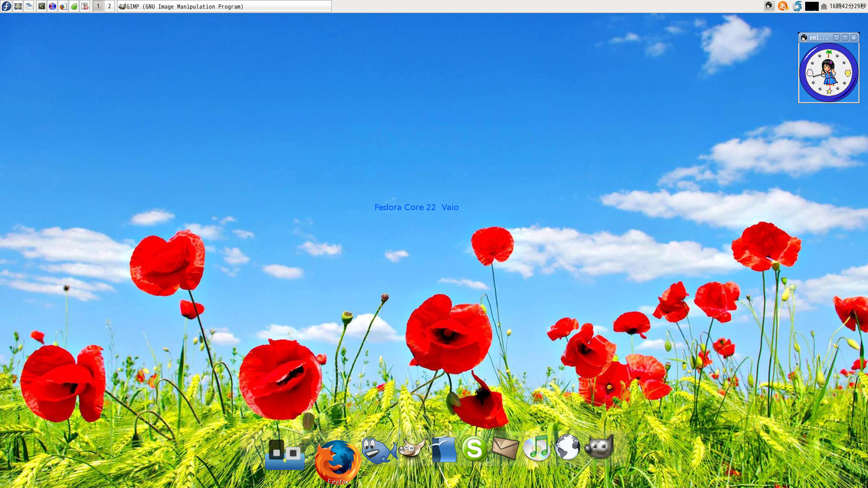Maximize the emi clock window
Image resolution: width=868 pixels, height=488 pixels.
[x=845, y=38]
